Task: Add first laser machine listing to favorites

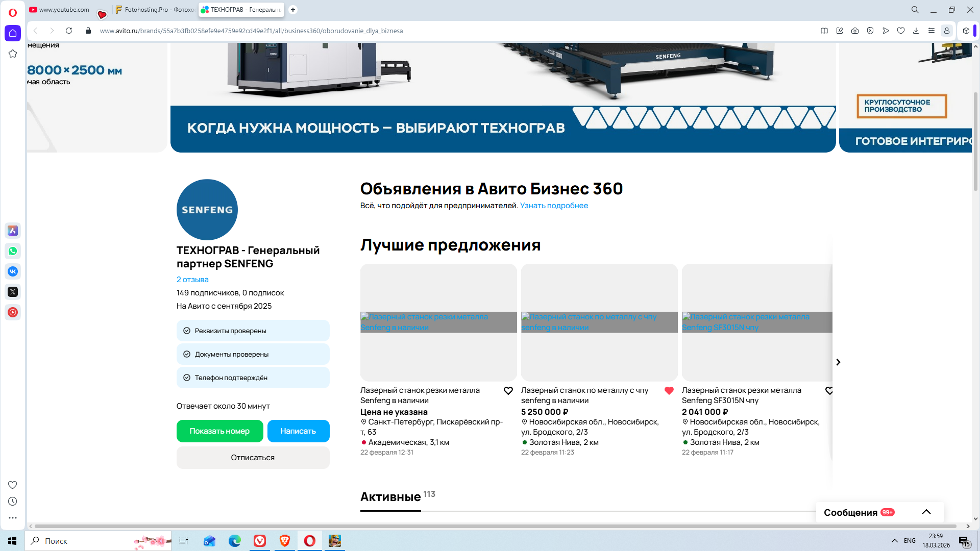Action: [508, 391]
